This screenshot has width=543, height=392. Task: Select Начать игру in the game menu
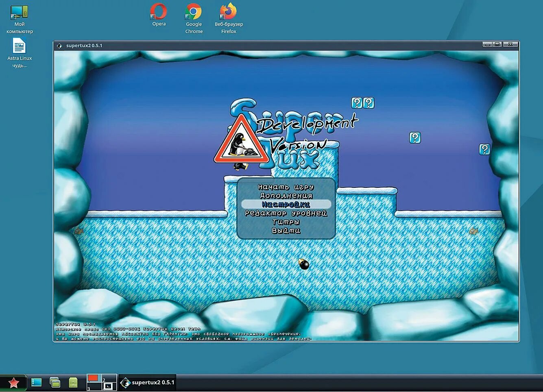pyautogui.click(x=286, y=187)
